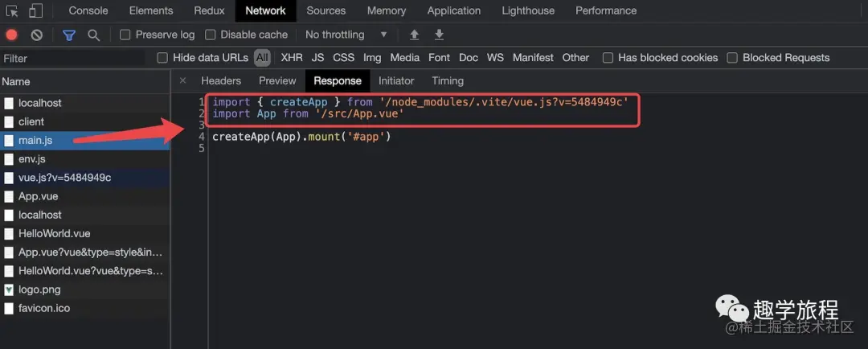This screenshot has height=349, width=868.
Task: Sort requests by the Name column header
Action: pyautogui.click(x=84, y=81)
